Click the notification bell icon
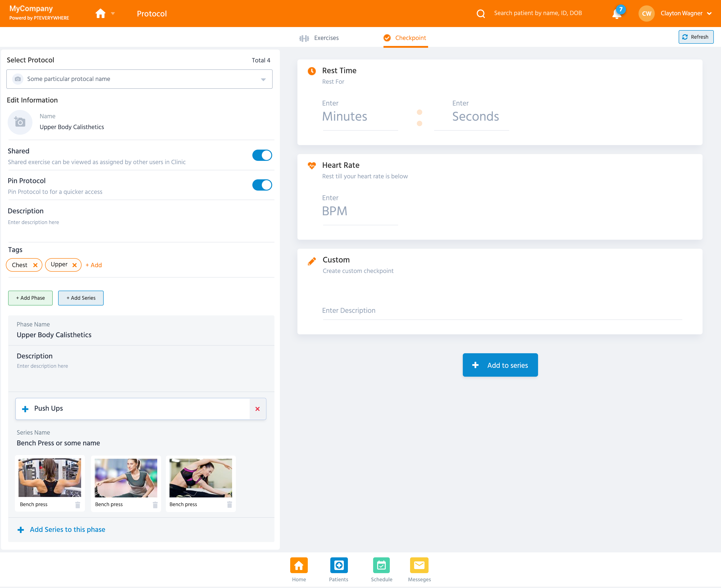Viewport: 721px width, 588px height. (x=616, y=14)
